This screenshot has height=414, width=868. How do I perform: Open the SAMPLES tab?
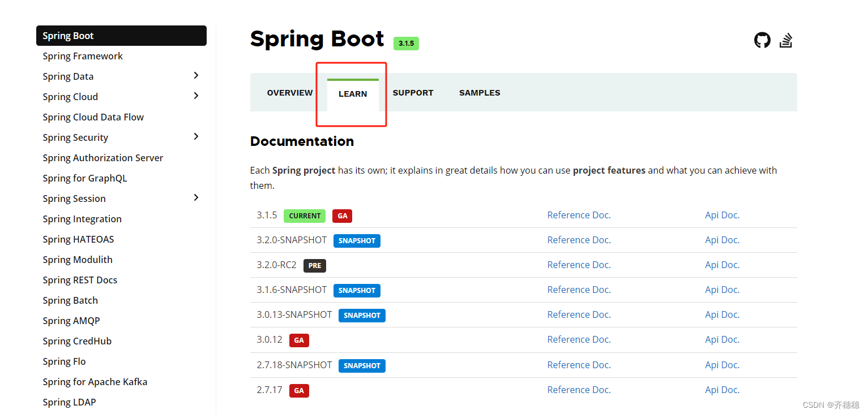pyautogui.click(x=479, y=92)
